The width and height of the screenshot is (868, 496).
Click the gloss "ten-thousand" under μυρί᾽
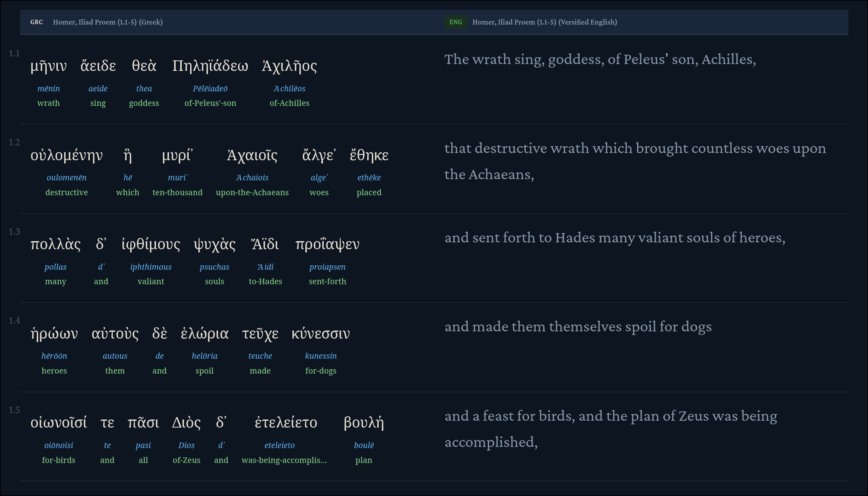coord(177,192)
